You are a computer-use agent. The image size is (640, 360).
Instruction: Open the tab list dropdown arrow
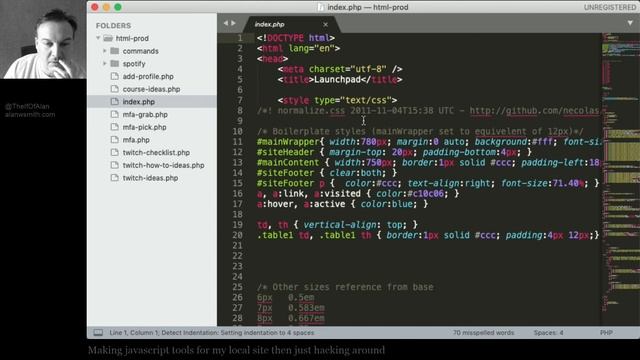[x=630, y=23]
